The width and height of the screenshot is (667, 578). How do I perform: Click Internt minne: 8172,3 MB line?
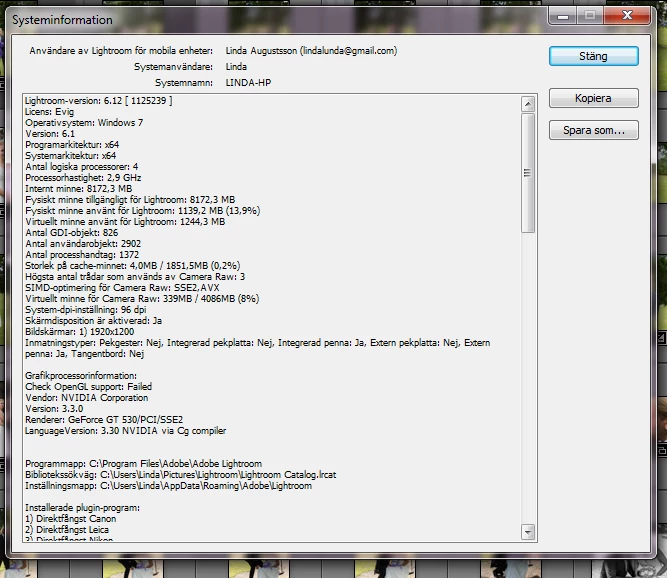pos(78,189)
